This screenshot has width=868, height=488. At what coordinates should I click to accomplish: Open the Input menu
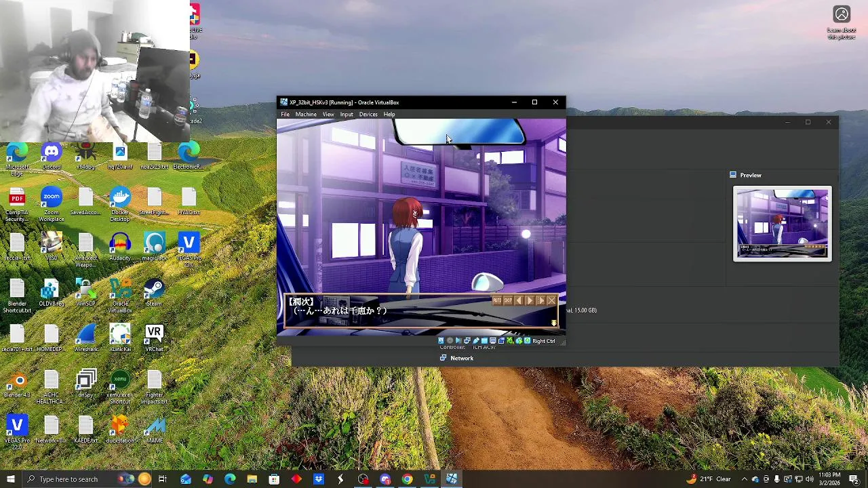(347, 114)
